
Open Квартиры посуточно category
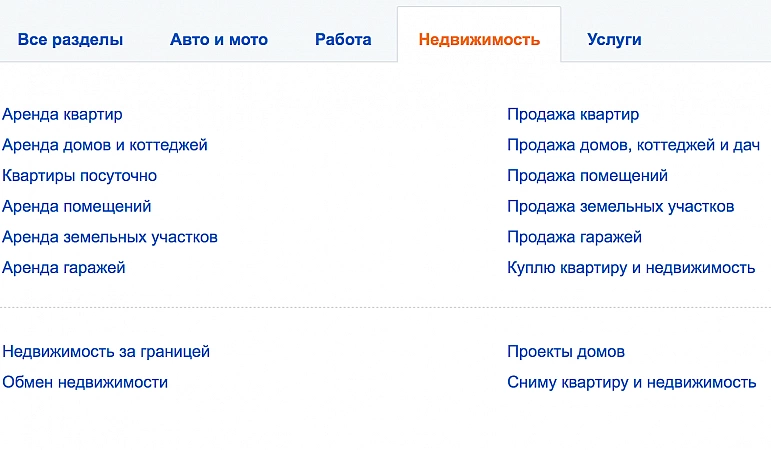[80, 176]
